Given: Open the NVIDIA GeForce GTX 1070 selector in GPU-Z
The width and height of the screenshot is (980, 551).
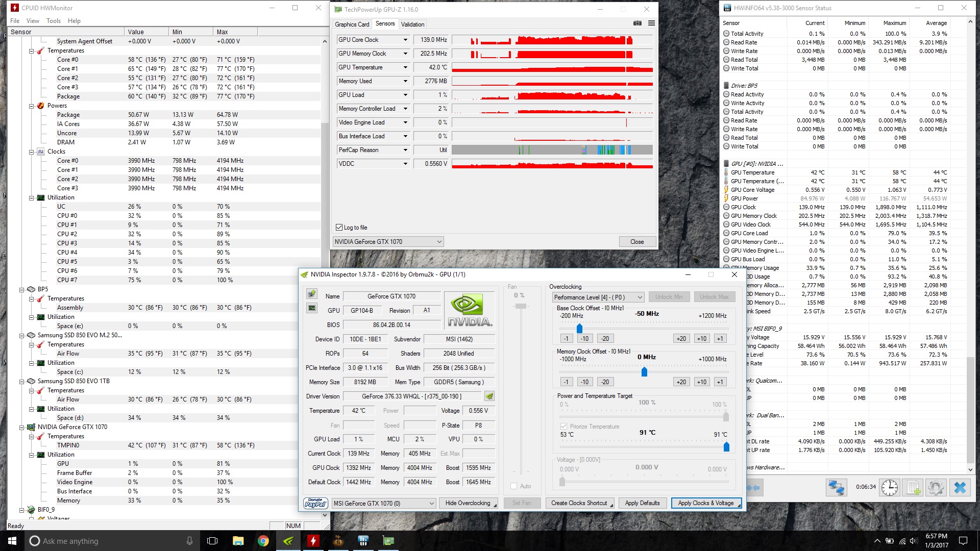Looking at the screenshot, I should click(x=388, y=242).
